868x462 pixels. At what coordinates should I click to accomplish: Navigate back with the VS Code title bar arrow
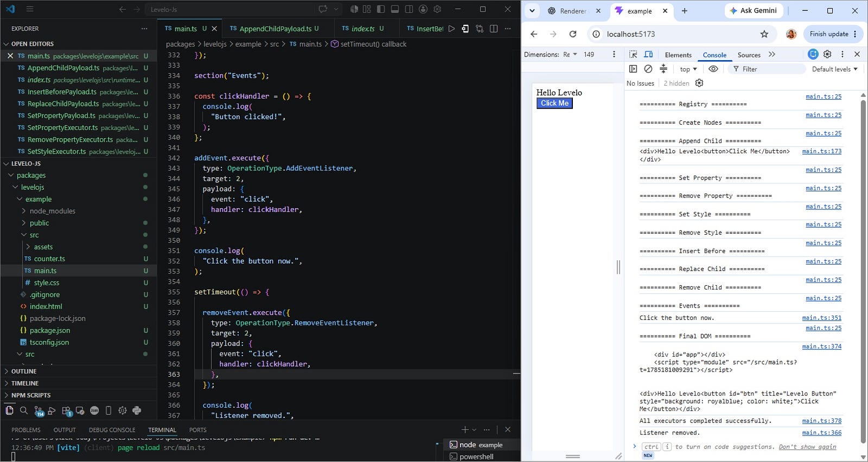(123, 9)
